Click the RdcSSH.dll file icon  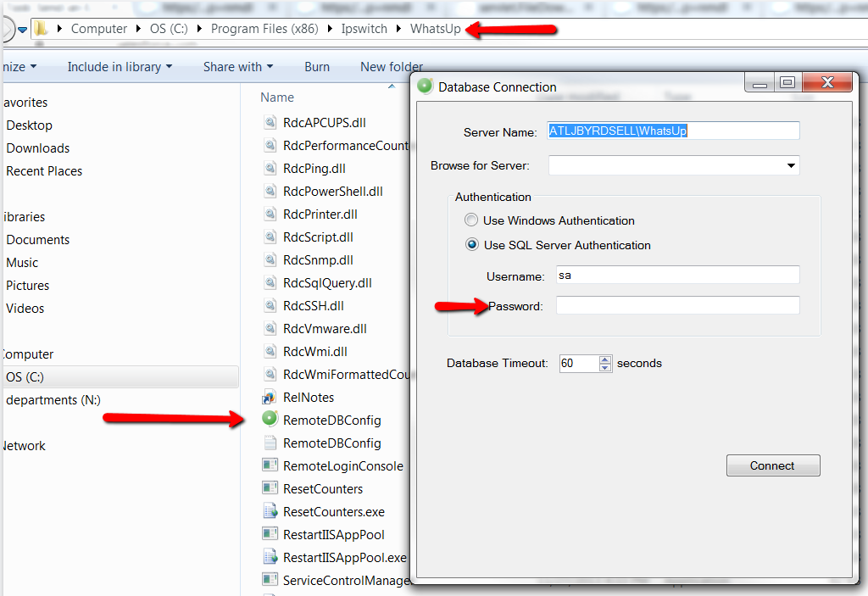coord(270,305)
